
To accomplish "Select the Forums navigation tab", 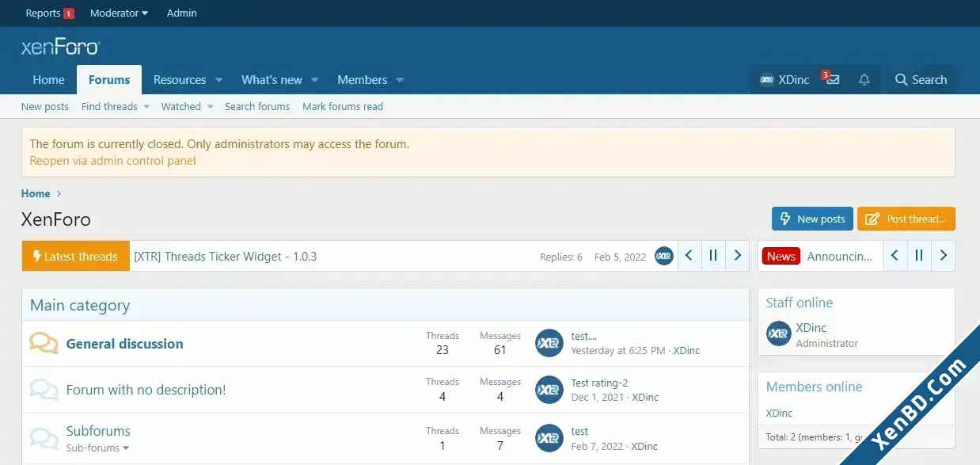I will point(109,80).
